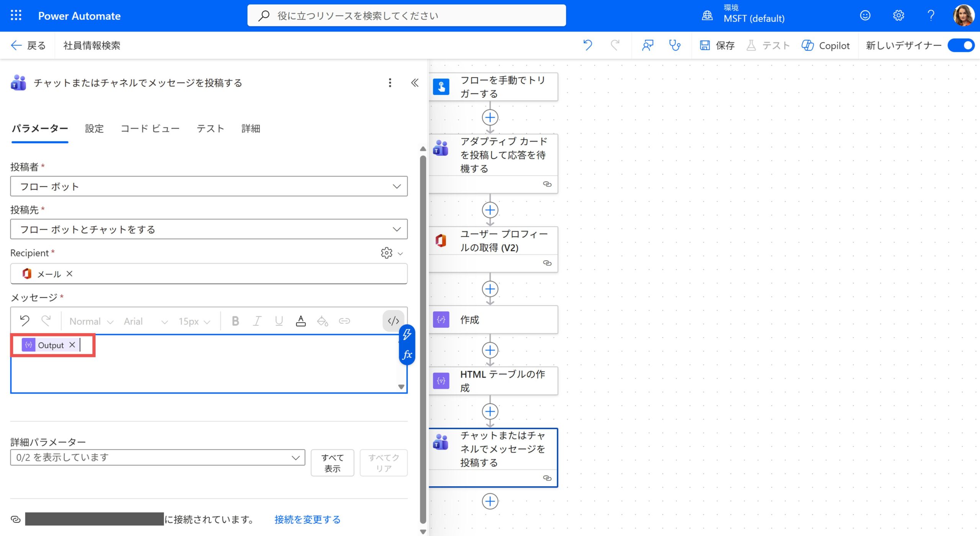Open the 詳細パラメーター dropdown
Screen dimensions: 980x536
tap(157, 458)
